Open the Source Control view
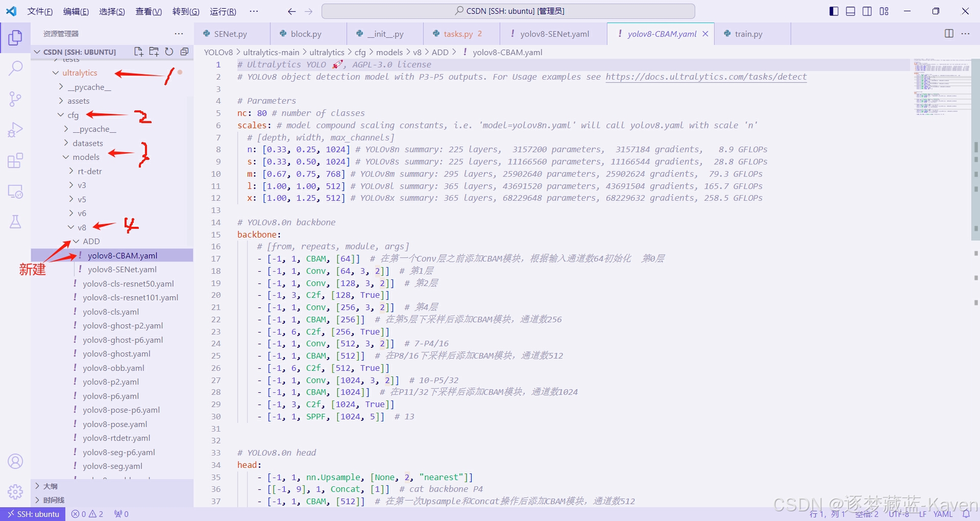This screenshot has height=521, width=980. [x=15, y=99]
